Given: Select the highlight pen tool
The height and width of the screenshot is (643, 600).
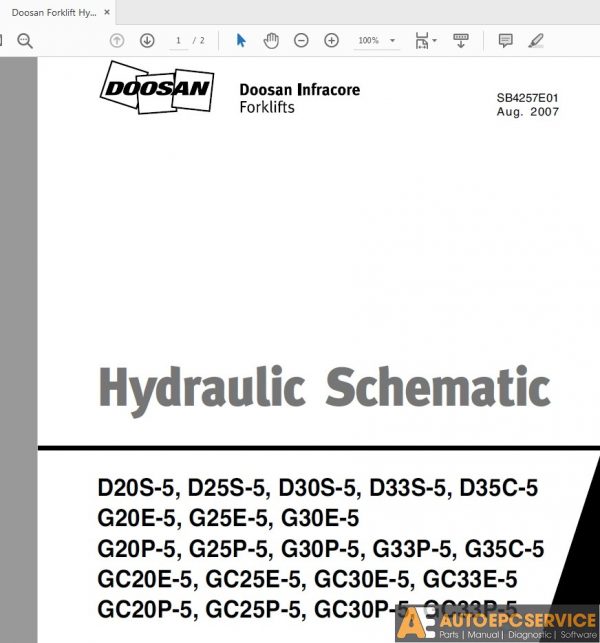Looking at the screenshot, I should pos(536,41).
